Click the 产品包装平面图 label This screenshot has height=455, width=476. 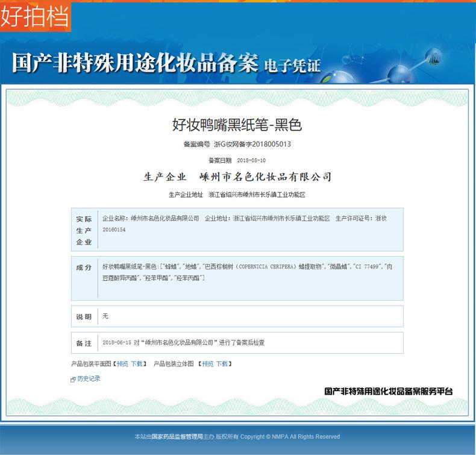pos(91,363)
